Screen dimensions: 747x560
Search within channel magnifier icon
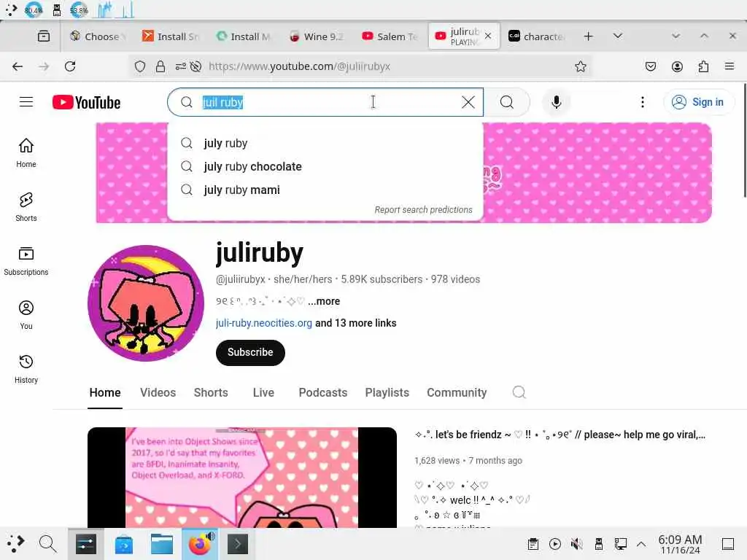tap(519, 392)
